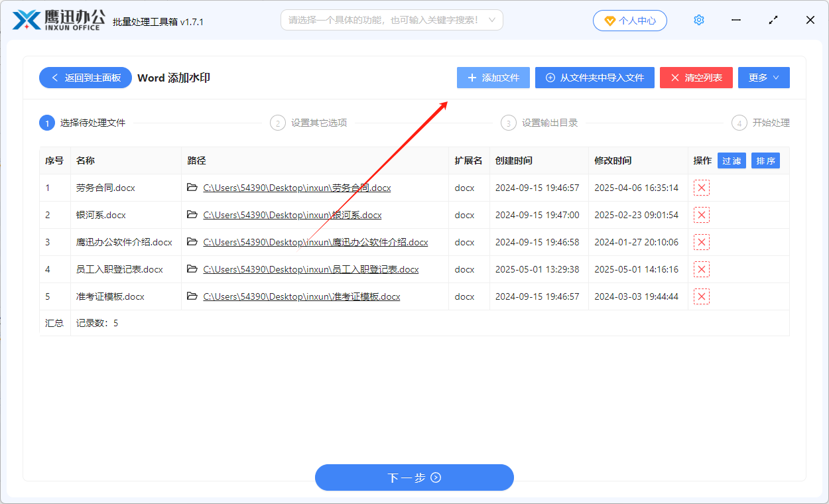Remove 银河系.docx using its red X icon
The width and height of the screenshot is (829, 504).
[x=702, y=215]
